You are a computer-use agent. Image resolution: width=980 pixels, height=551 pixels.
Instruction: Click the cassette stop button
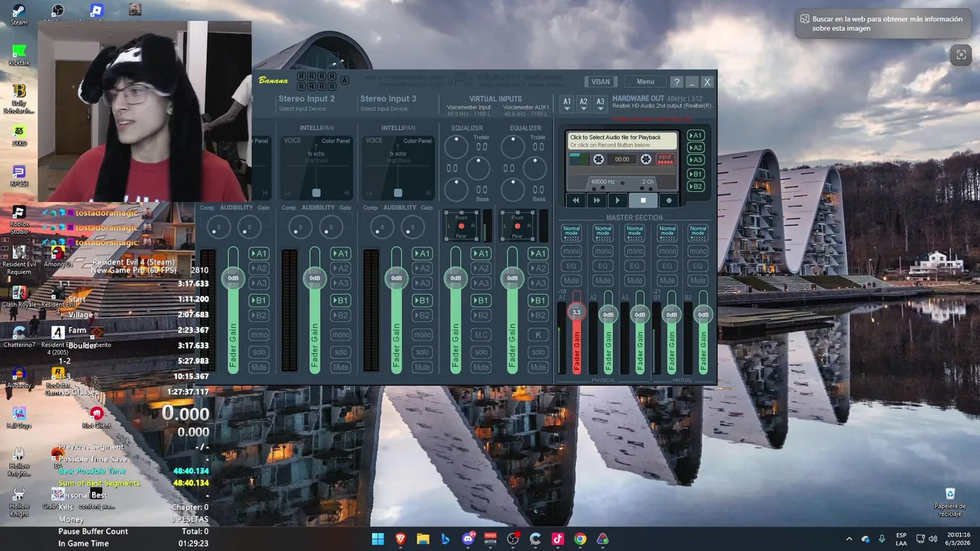[x=643, y=201]
